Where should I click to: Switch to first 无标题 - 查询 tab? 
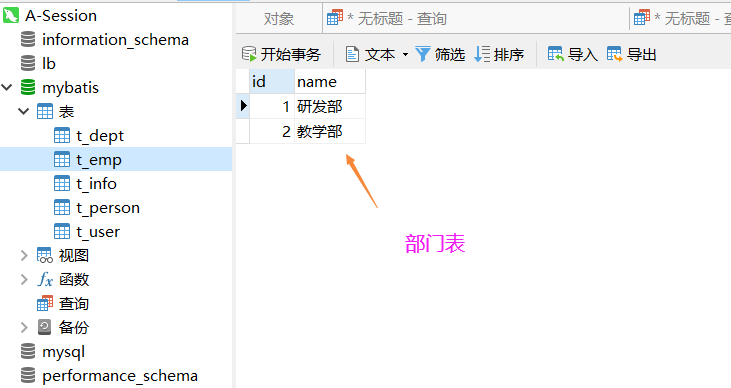(x=476, y=18)
